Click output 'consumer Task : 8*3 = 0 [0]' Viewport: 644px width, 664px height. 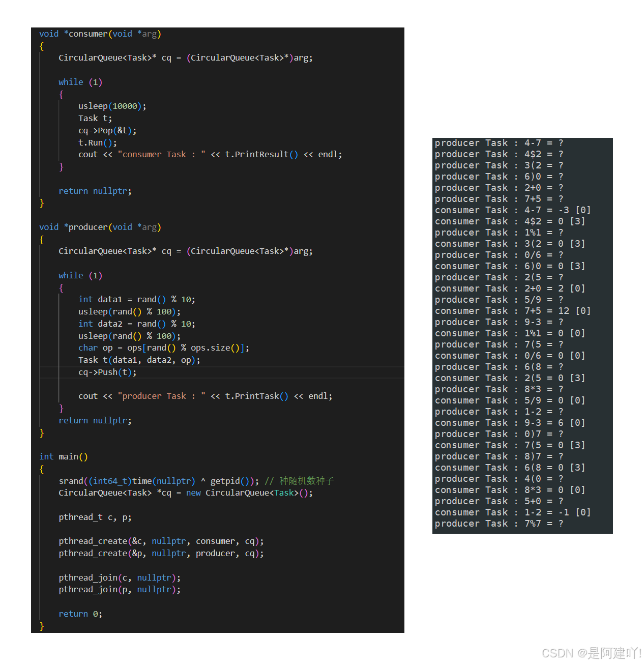pyautogui.click(x=510, y=490)
